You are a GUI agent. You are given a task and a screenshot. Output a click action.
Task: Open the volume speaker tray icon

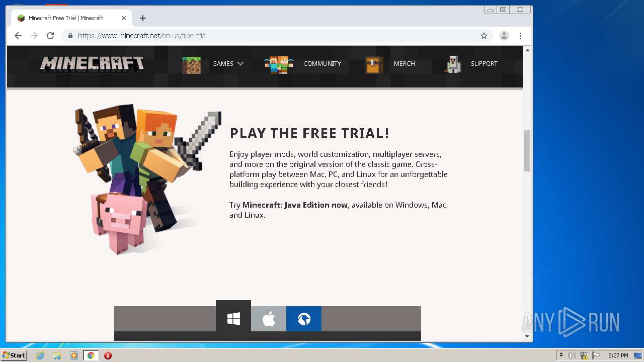click(572, 355)
